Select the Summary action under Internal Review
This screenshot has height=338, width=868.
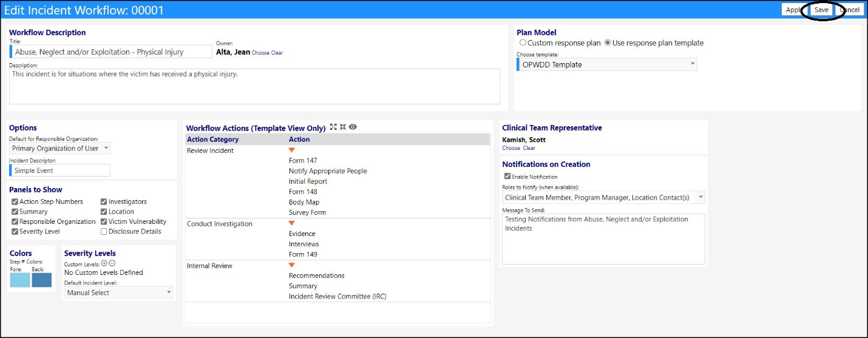click(x=303, y=286)
